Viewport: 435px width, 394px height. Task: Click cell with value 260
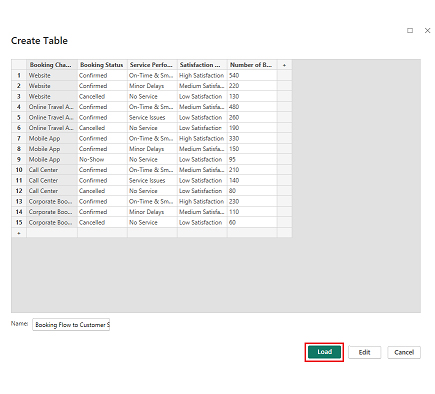pos(252,117)
